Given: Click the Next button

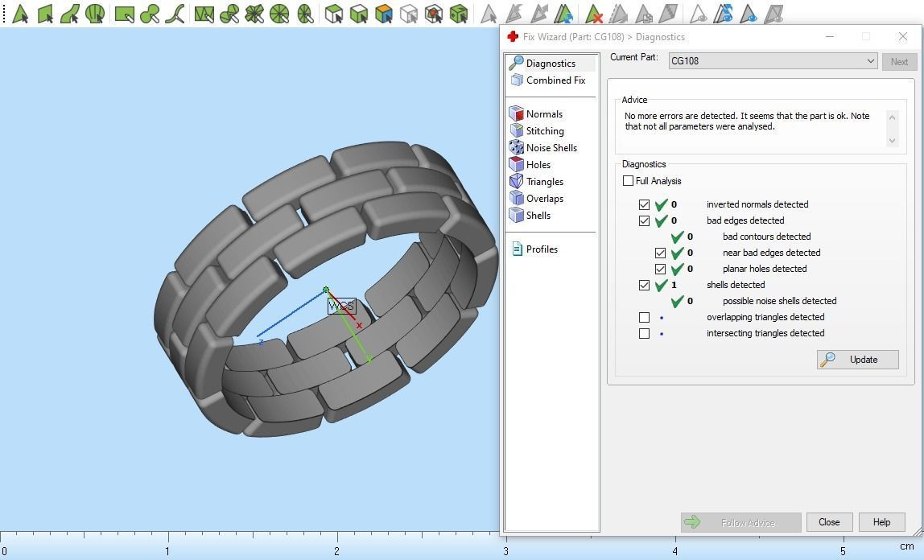Looking at the screenshot, I should coord(899,61).
